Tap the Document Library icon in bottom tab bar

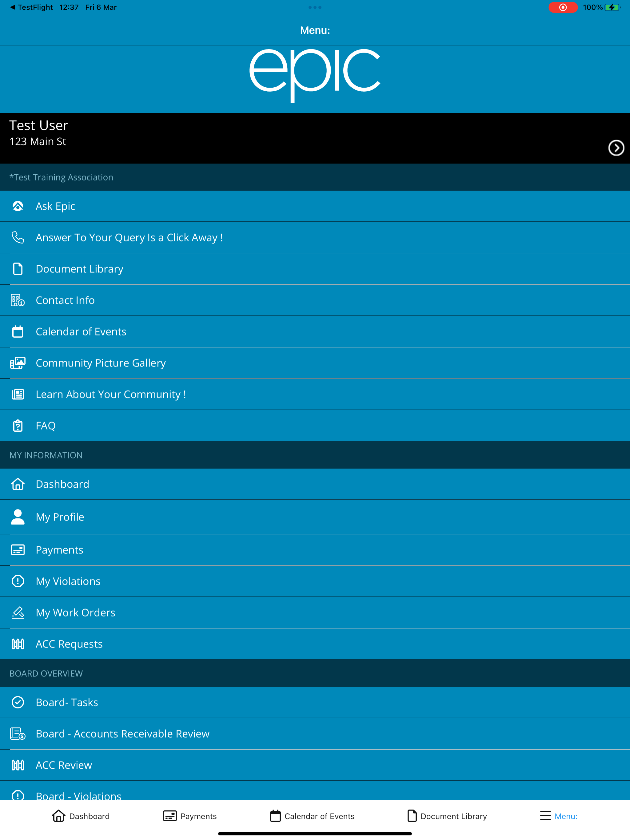tap(412, 816)
